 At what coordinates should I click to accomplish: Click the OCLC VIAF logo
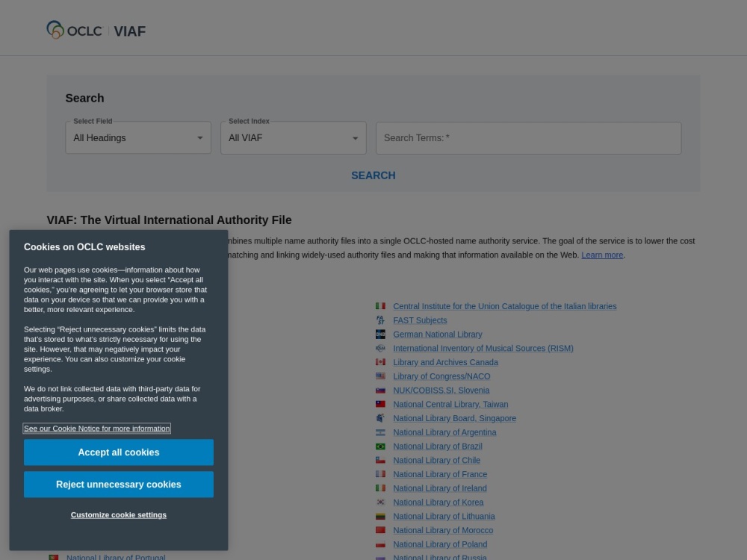pos(96,31)
